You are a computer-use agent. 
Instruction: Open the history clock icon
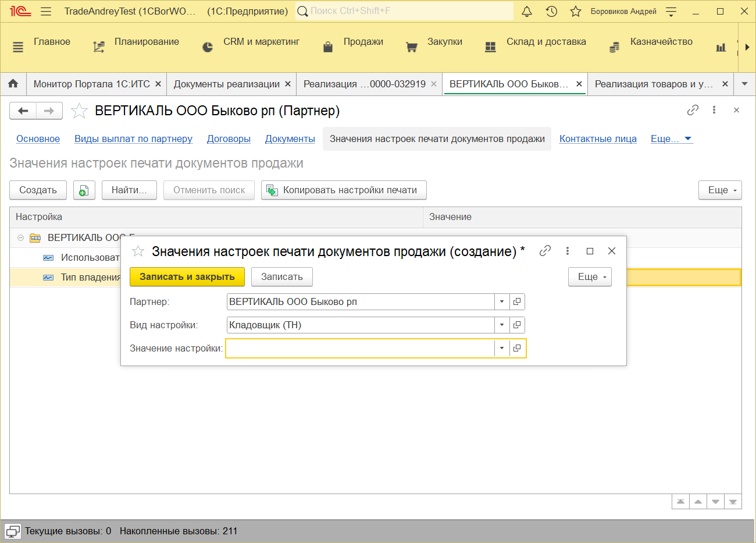click(551, 11)
